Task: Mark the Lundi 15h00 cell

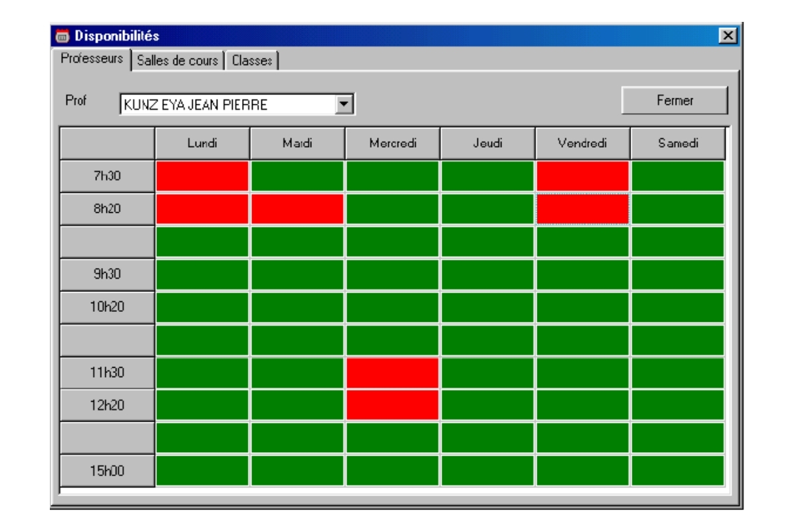Action: tap(202, 469)
